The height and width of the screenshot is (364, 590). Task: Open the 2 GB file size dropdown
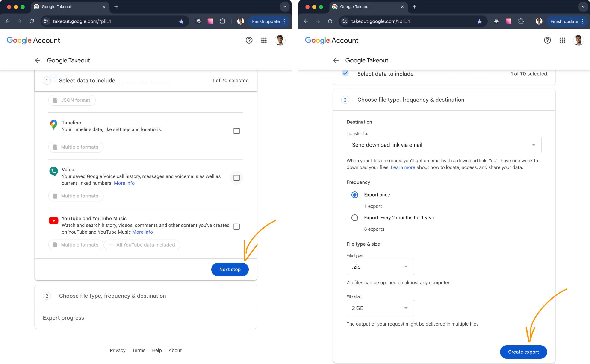coord(380,308)
